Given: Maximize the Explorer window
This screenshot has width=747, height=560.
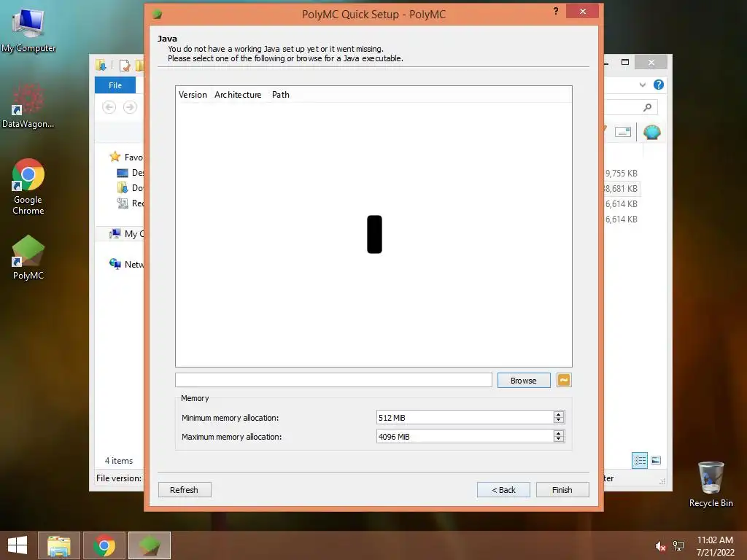Looking at the screenshot, I should click(x=625, y=62).
